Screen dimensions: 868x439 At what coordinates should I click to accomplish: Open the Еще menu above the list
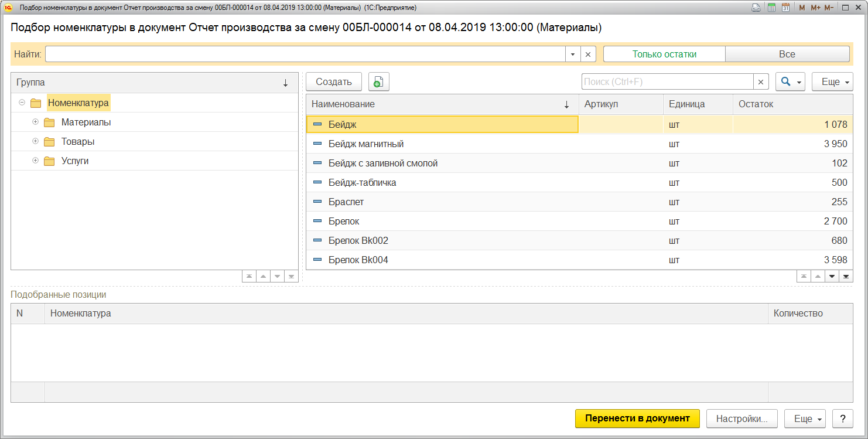[x=832, y=82]
